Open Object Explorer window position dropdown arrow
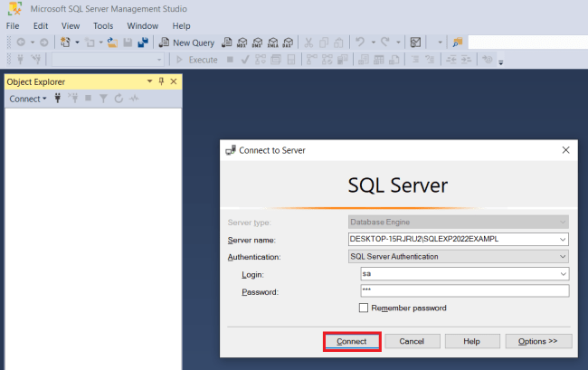588x370 pixels. [x=149, y=81]
